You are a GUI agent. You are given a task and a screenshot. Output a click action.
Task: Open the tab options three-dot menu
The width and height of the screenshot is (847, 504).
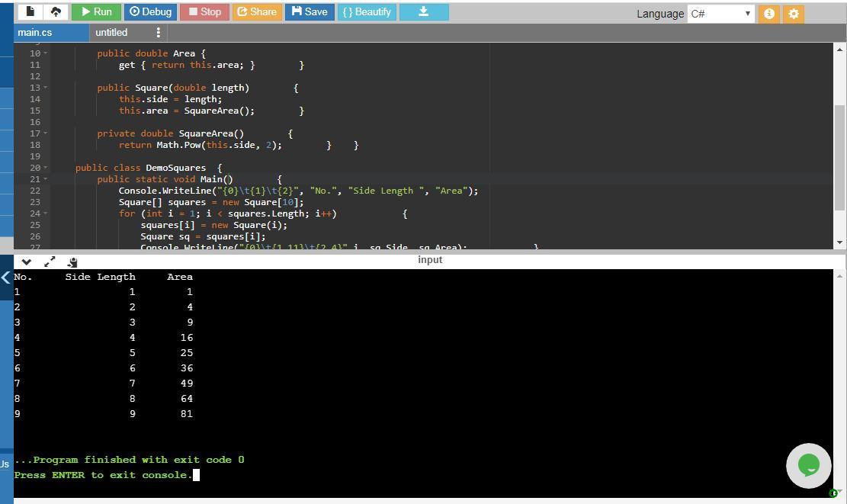(158, 32)
